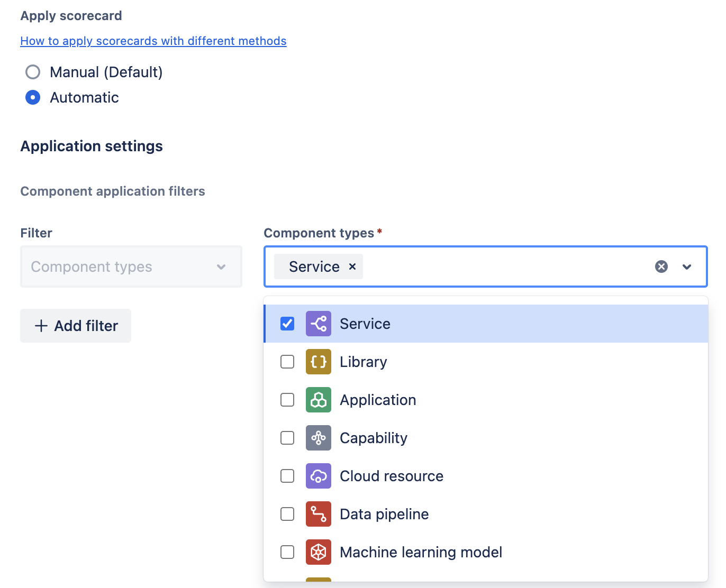
Task: Click the red Data pipeline icon
Action: (318, 513)
